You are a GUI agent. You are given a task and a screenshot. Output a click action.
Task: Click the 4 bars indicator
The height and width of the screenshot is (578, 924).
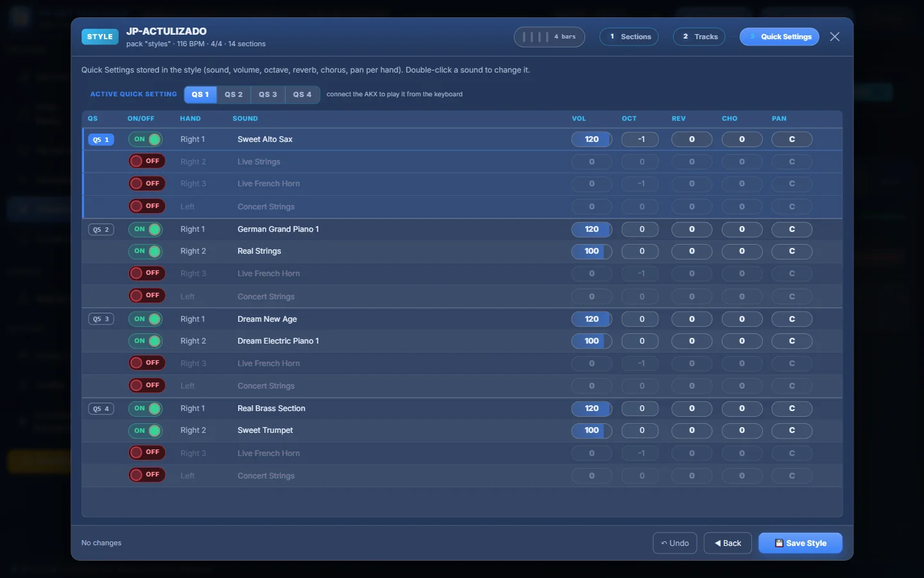549,37
